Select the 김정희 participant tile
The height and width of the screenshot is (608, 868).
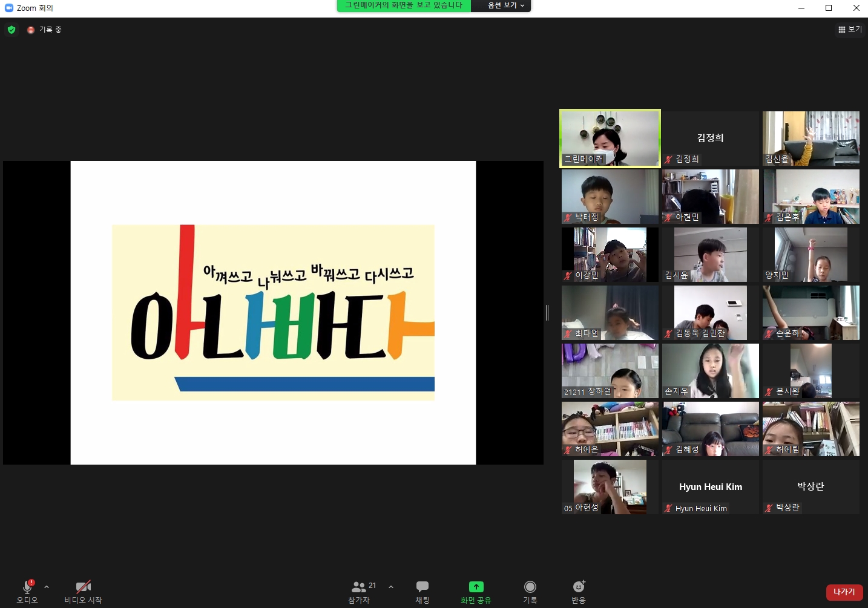point(711,139)
